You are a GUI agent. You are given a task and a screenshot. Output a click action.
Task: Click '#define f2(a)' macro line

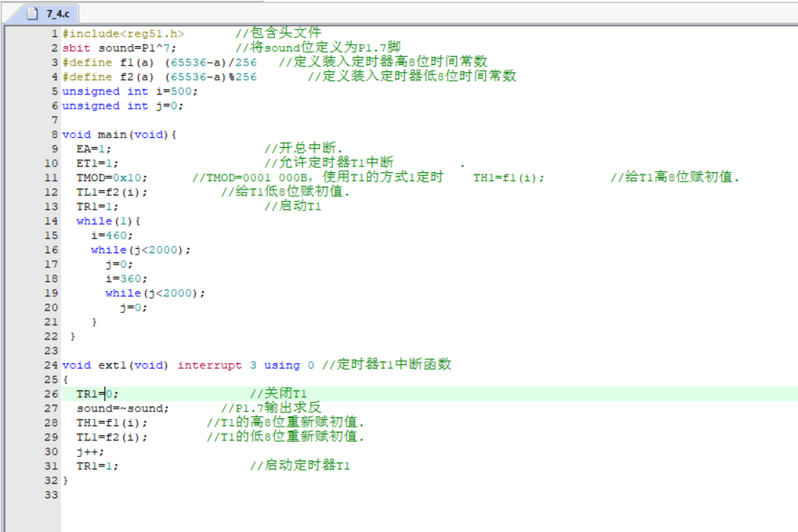click(159, 77)
